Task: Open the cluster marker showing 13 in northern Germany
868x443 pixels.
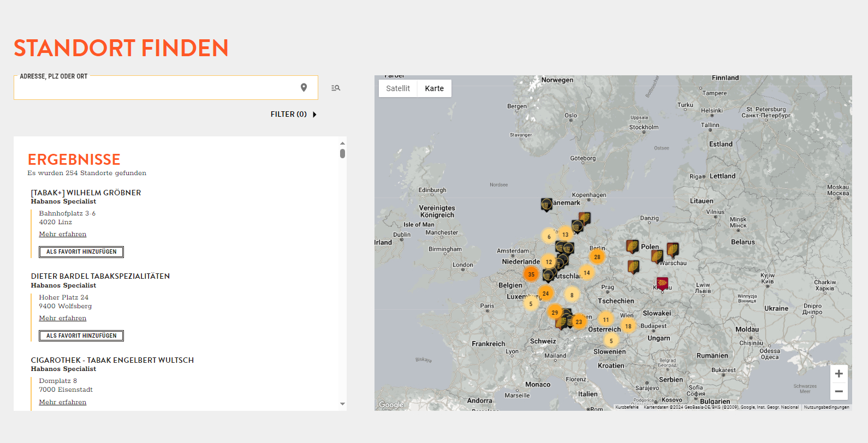Action: [566, 235]
